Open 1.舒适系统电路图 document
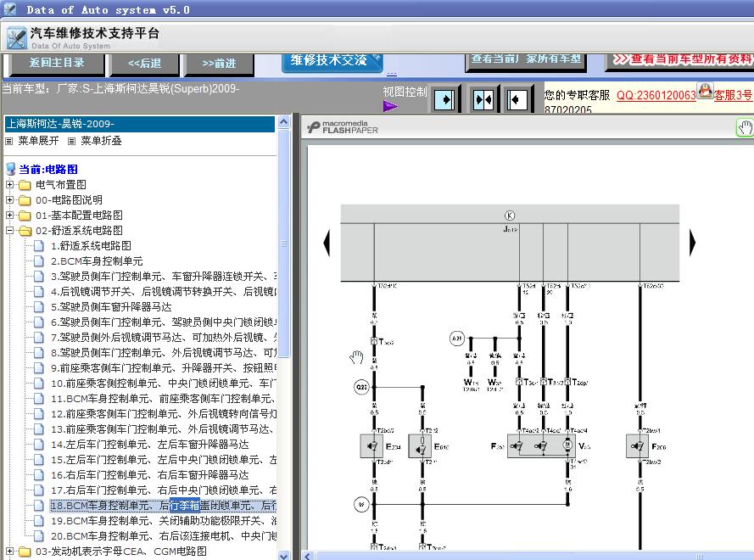The height and width of the screenshot is (560, 754). coord(91,246)
